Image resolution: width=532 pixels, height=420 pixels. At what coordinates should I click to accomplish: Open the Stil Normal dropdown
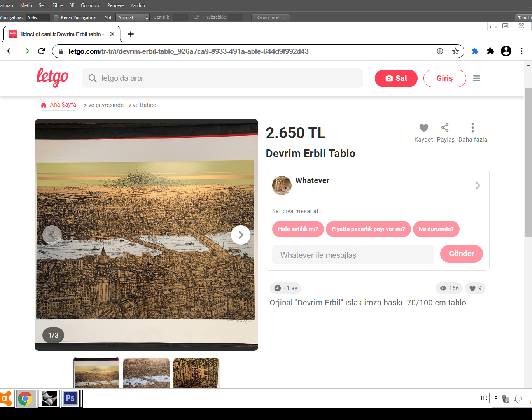click(132, 17)
